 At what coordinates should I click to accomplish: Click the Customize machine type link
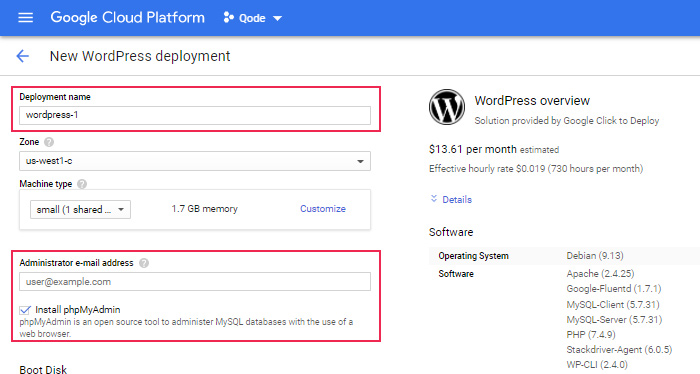click(323, 208)
